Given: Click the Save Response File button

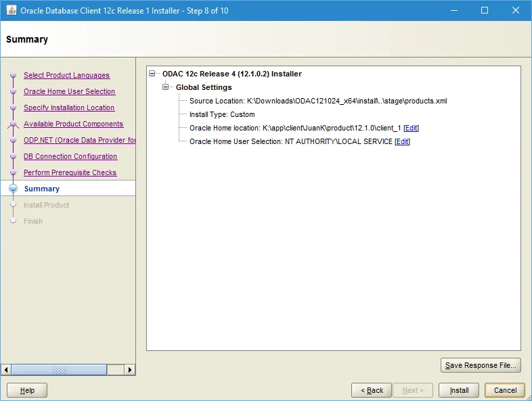Looking at the screenshot, I should 481,365.
